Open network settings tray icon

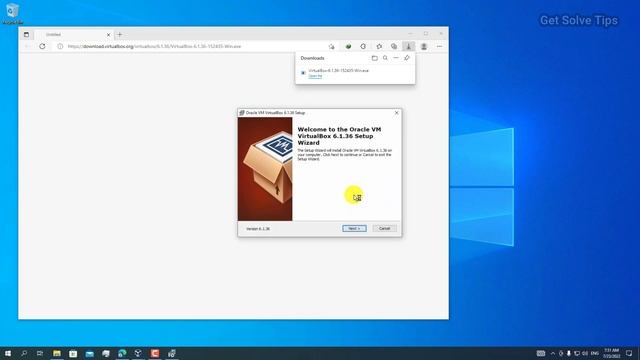click(577, 353)
